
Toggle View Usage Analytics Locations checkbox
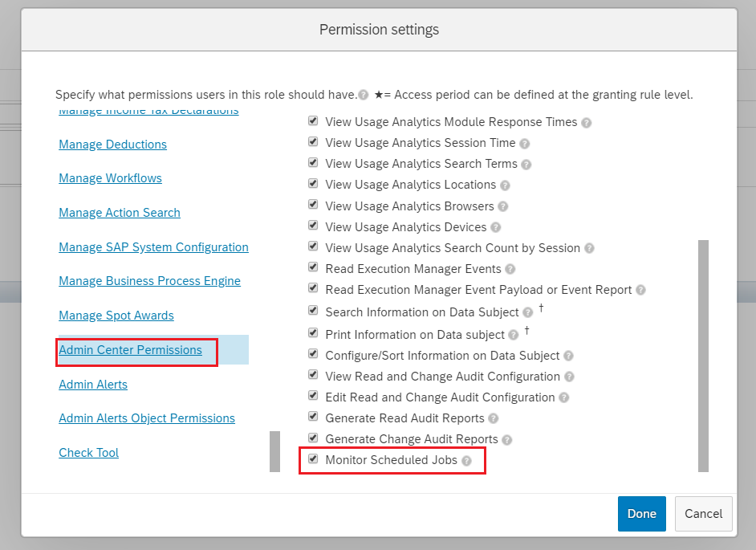(313, 183)
